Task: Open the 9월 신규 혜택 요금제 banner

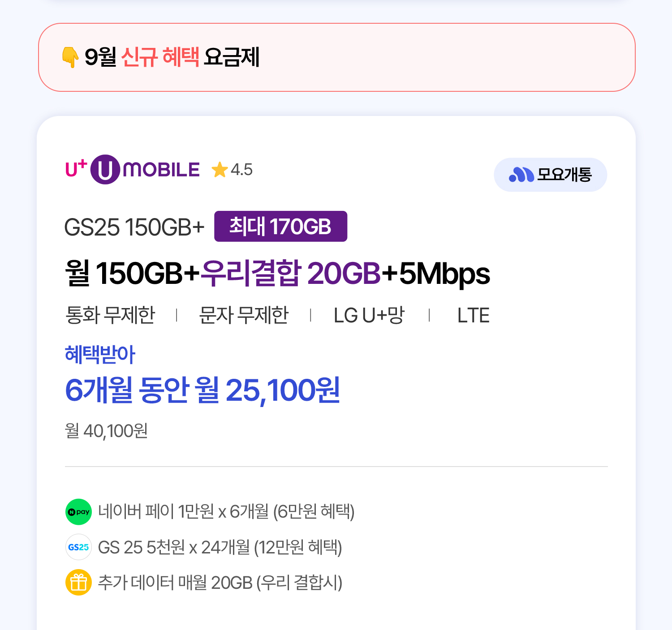Action: (x=336, y=57)
